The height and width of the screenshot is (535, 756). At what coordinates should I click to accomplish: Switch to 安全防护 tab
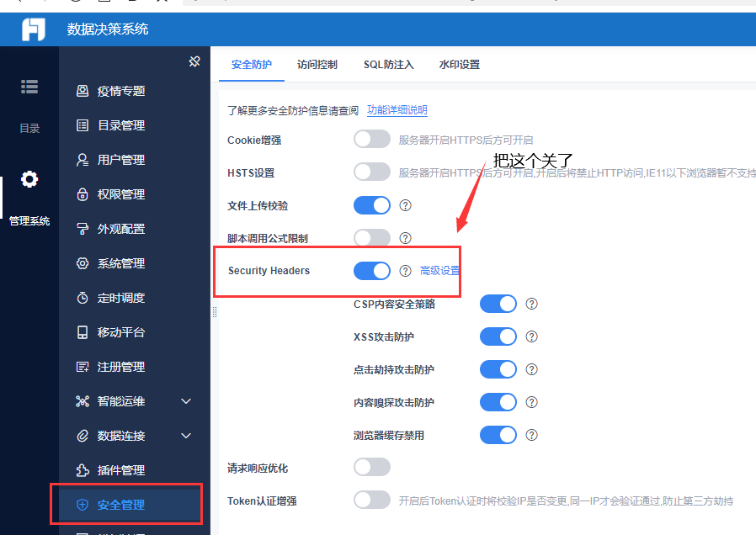[x=251, y=65]
